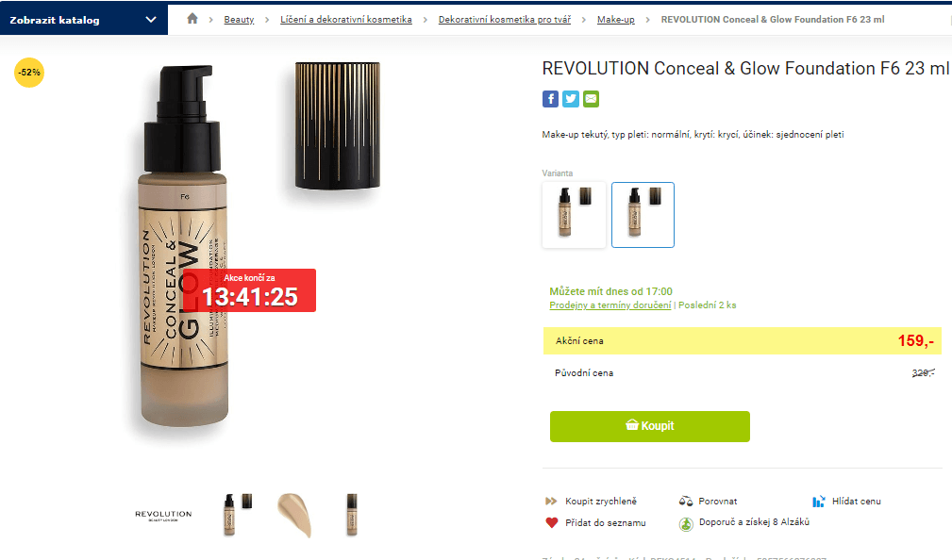The image size is (952, 560).
Task: Click the Hlídat cenu chart icon
Action: (820, 501)
